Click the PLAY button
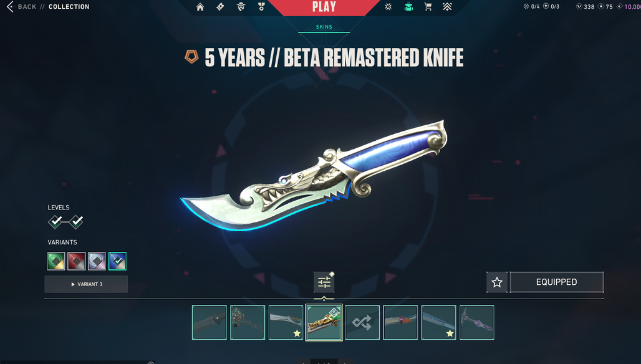Screen dimensions: 641x364 (324, 7)
